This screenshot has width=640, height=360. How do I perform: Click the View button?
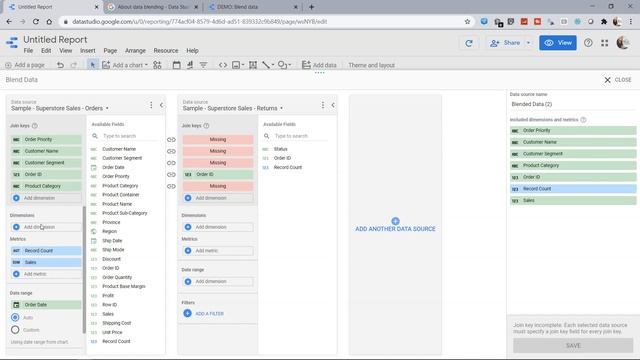tap(558, 43)
